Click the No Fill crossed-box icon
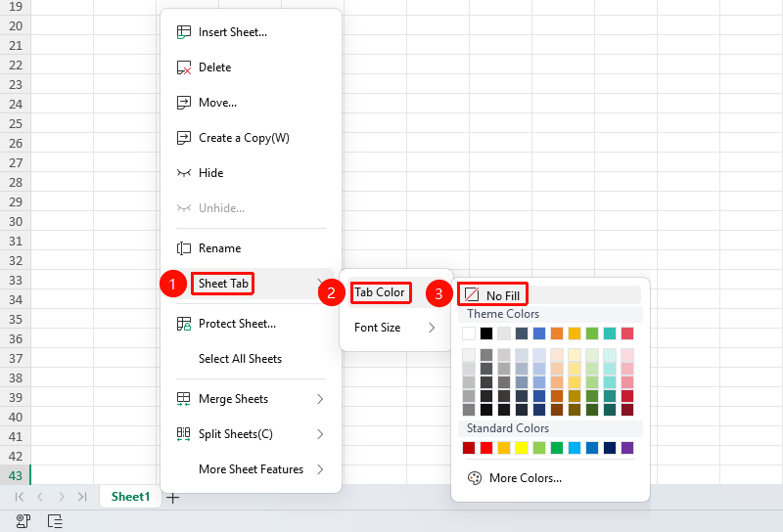783x532 pixels. [x=472, y=295]
